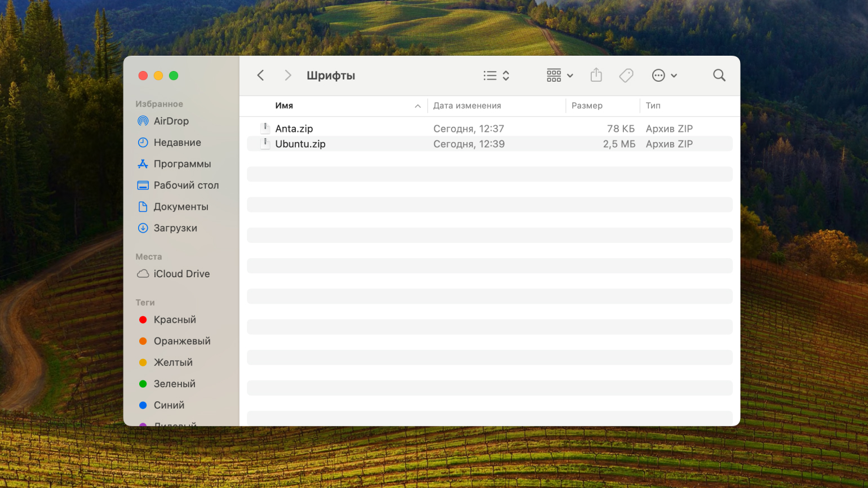
Task: Click the forward navigation arrow
Action: click(287, 76)
